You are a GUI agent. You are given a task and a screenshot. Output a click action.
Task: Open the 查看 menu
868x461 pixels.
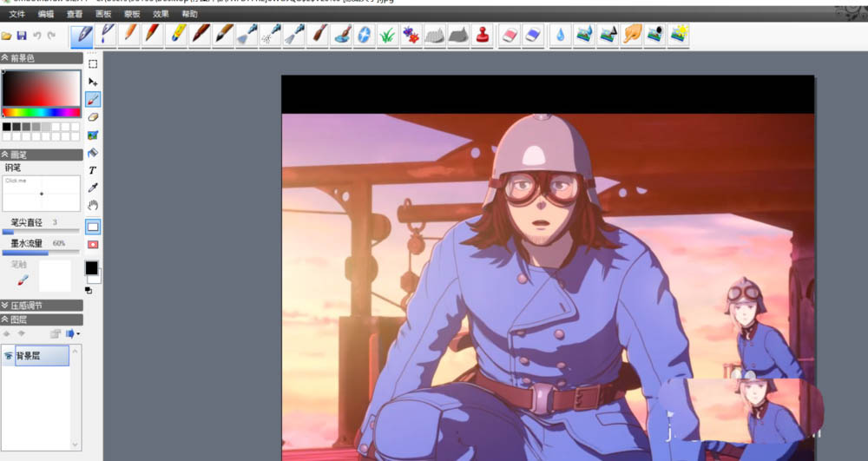[75, 14]
